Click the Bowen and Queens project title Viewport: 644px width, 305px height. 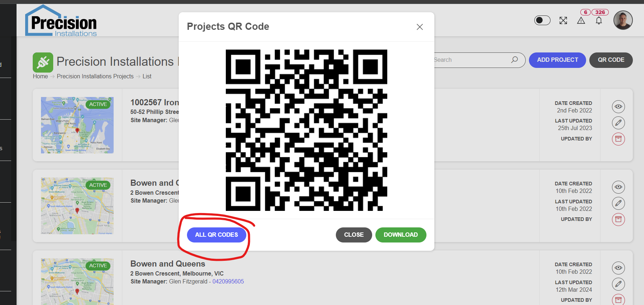[168, 264]
